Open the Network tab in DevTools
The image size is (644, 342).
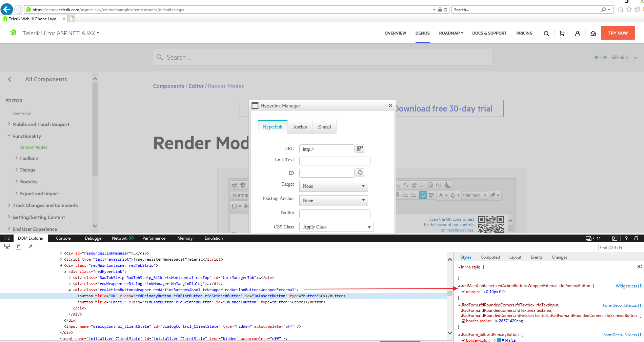[122, 238]
